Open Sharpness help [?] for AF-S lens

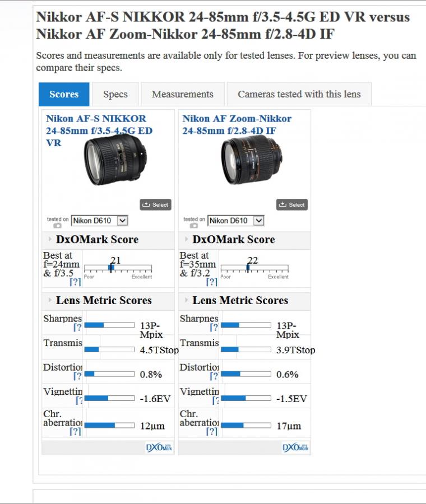(77, 328)
